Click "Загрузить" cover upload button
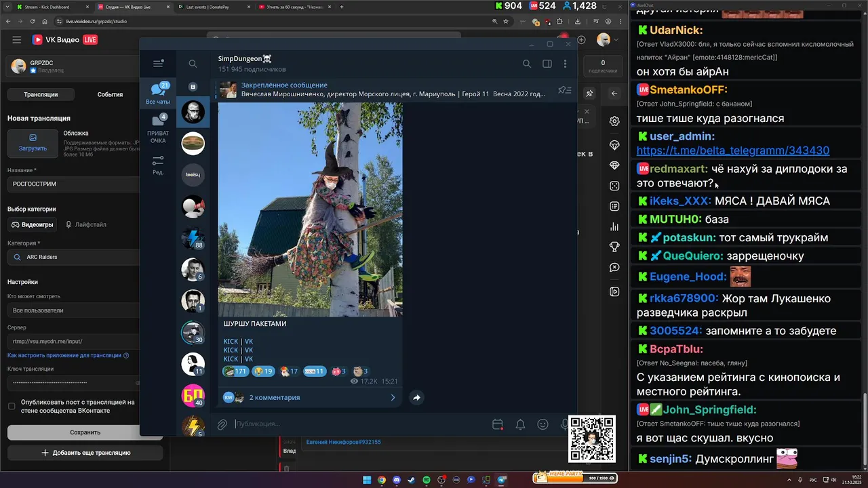868x488 pixels. pyautogui.click(x=33, y=143)
